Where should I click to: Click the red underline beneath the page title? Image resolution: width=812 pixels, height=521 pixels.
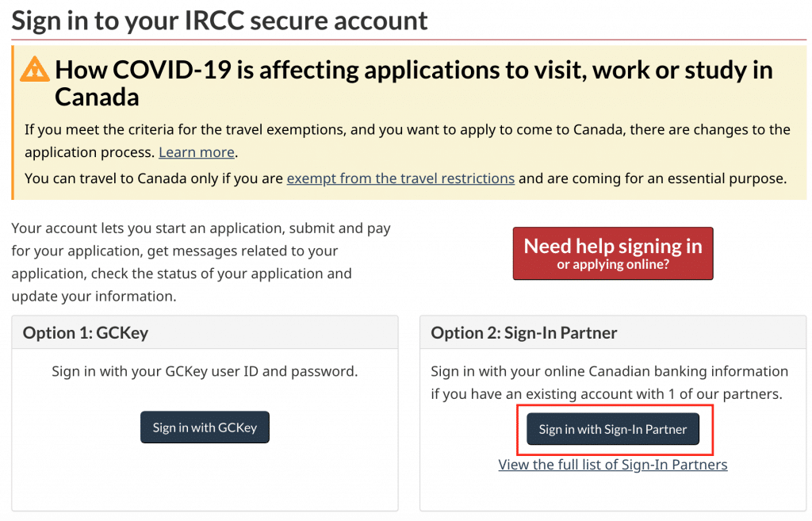tap(408, 40)
